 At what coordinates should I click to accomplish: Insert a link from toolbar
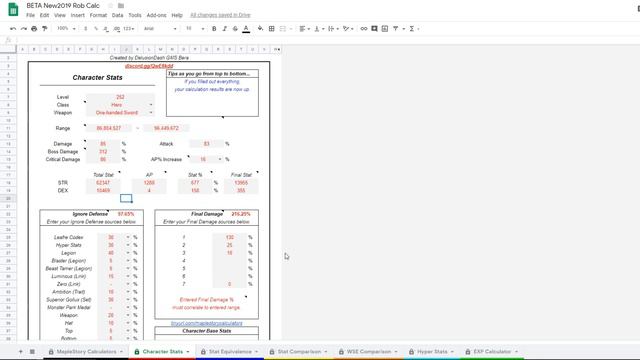coord(364,29)
